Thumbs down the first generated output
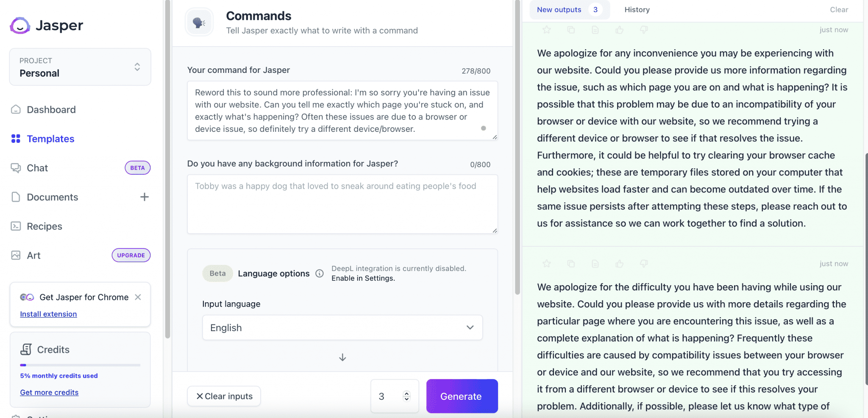 coord(644,30)
